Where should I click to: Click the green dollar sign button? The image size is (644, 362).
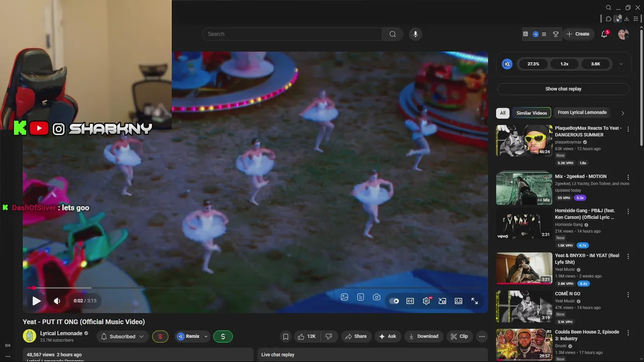coord(223,336)
